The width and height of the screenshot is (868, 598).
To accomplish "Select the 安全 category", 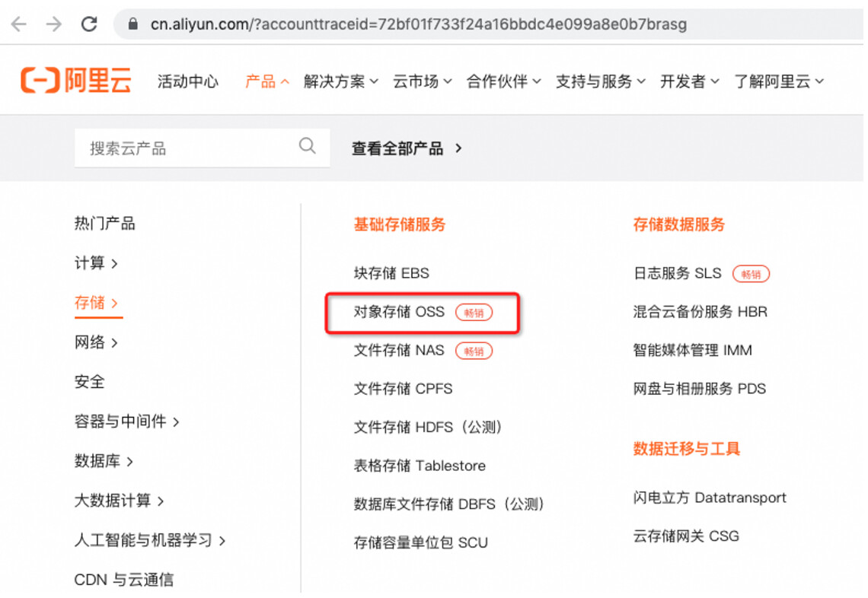I will pos(90,382).
